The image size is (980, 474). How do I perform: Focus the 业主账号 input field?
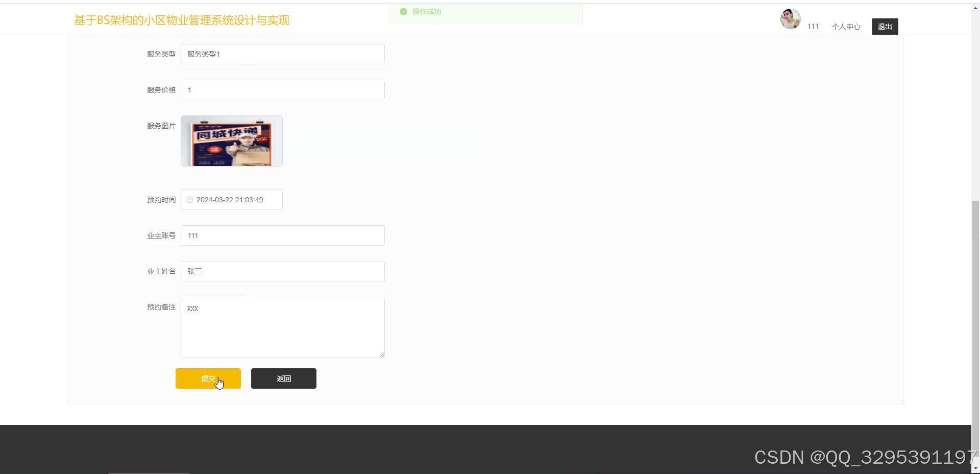[x=282, y=235]
